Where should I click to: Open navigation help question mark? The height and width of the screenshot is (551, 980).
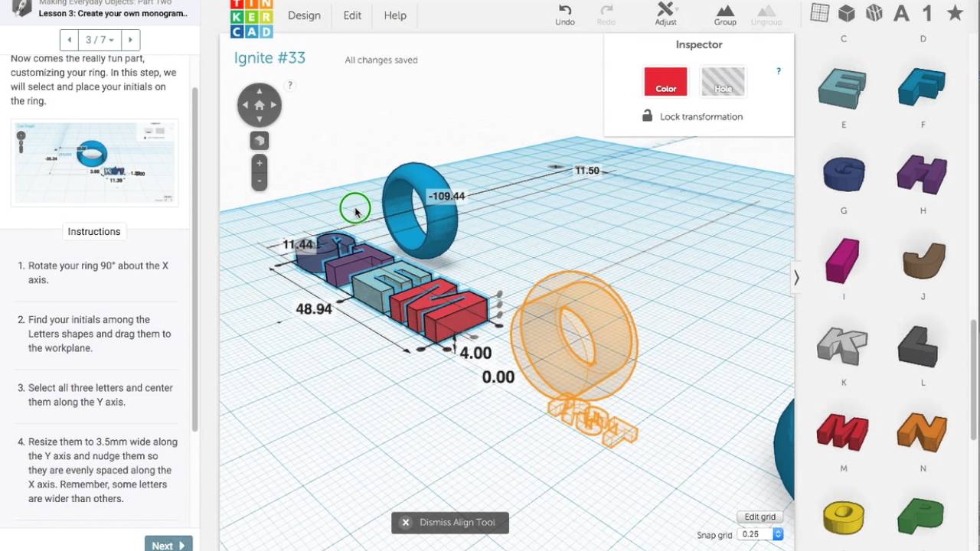point(290,85)
